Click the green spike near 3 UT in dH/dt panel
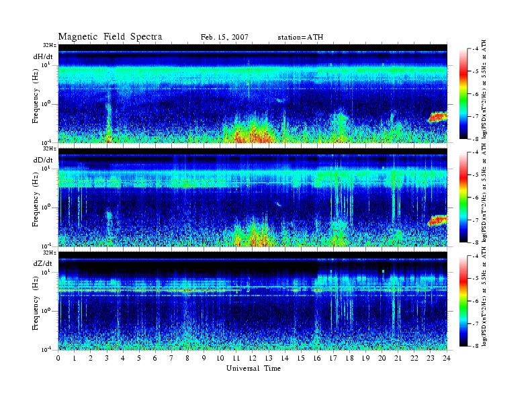 tap(109, 117)
